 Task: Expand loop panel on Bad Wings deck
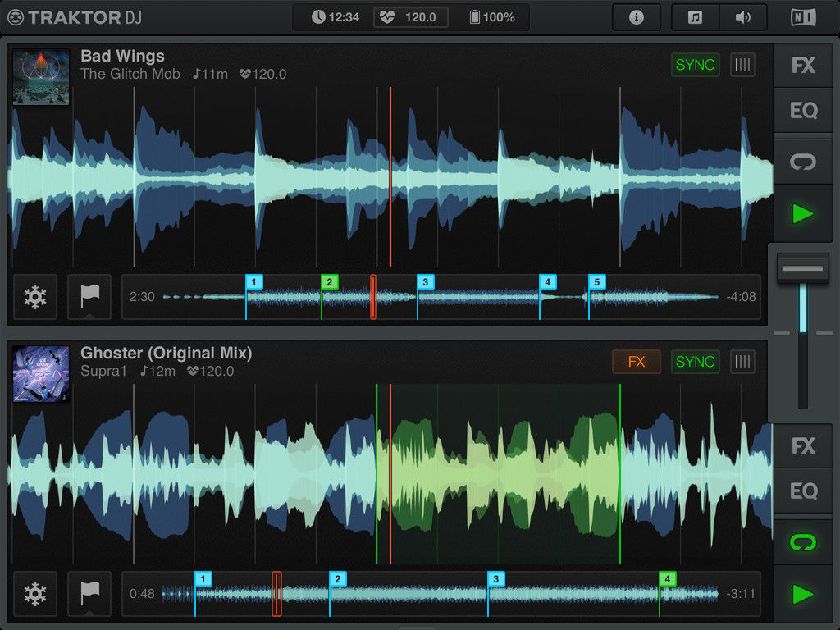802,162
